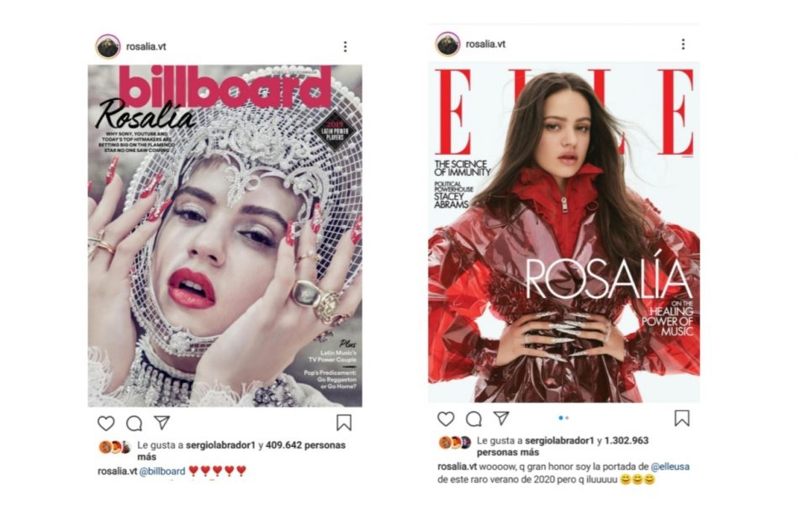The width and height of the screenshot is (799, 532).
Task: Open rosalia.vt username above Billboard cover
Action: [x=146, y=46]
